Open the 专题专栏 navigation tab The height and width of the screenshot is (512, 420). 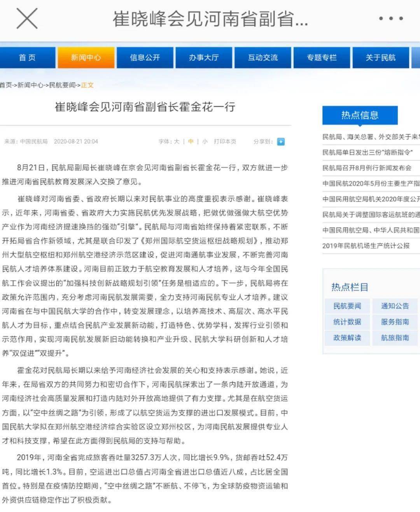[322, 58]
